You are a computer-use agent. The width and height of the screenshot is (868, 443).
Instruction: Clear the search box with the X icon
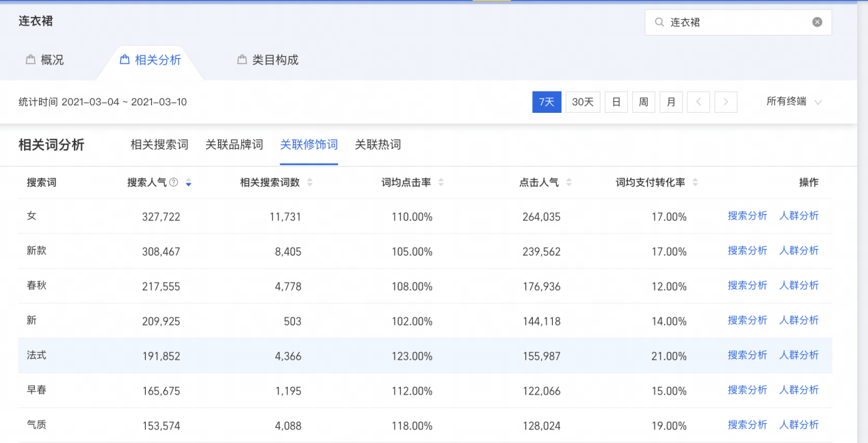pyautogui.click(x=817, y=22)
